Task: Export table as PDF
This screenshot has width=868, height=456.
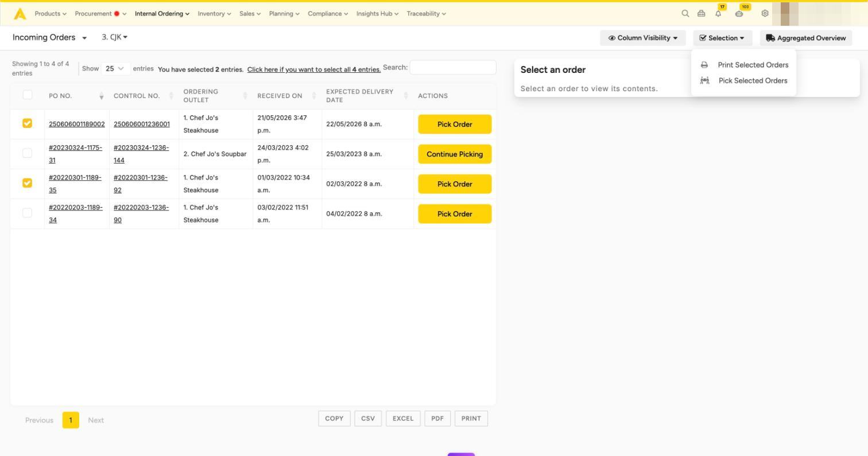Action: tap(437, 419)
